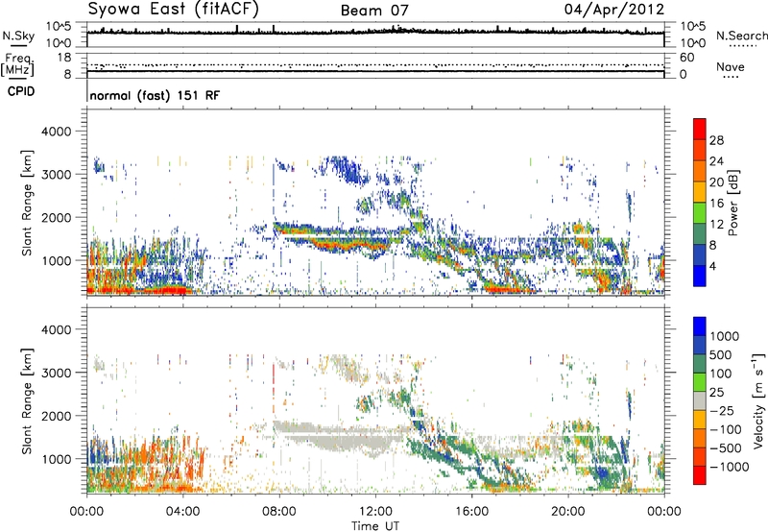
Task: Select the '24' tick on the power color bar
Action: [716, 161]
